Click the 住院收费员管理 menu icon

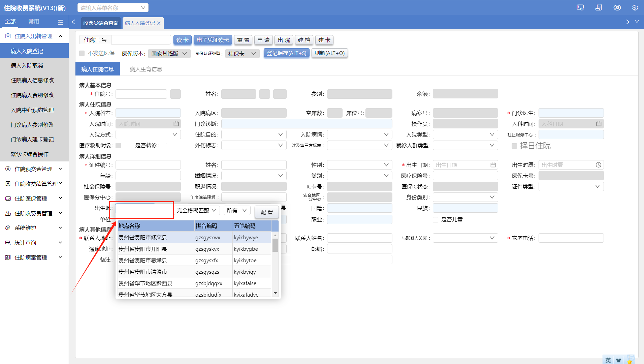pyautogui.click(x=8, y=213)
